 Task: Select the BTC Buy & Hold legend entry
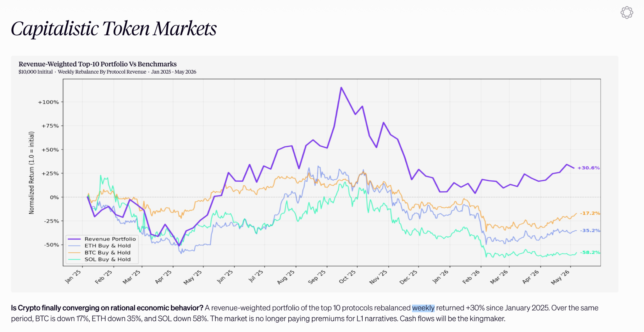pos(99,253)
